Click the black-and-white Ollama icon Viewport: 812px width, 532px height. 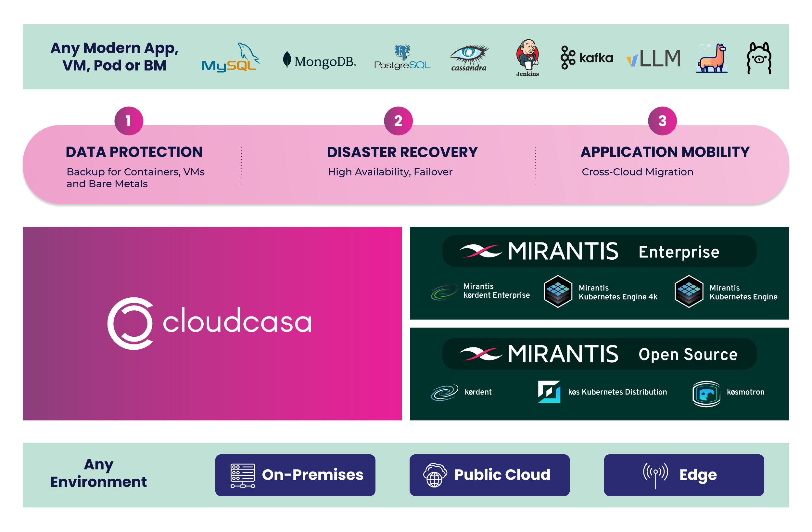(x=759, y=58)
